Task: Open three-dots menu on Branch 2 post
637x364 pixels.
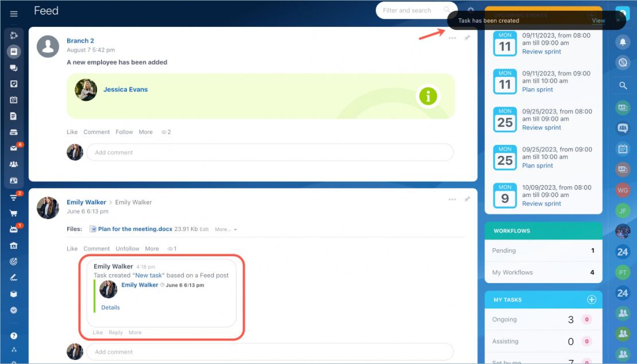Action: tap(452, 38)
